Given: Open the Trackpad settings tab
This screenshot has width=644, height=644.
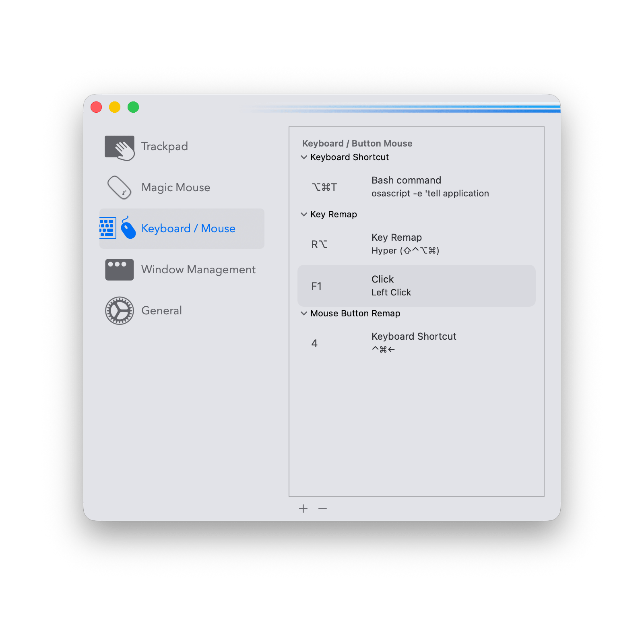Looking at the screenshot, I should point(164,147).
